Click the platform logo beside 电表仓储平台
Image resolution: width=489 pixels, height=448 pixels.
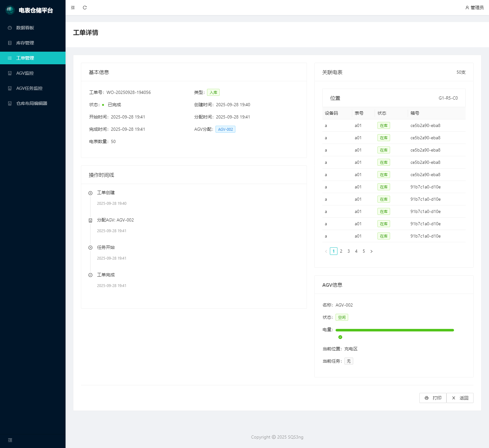click(10, 10)
